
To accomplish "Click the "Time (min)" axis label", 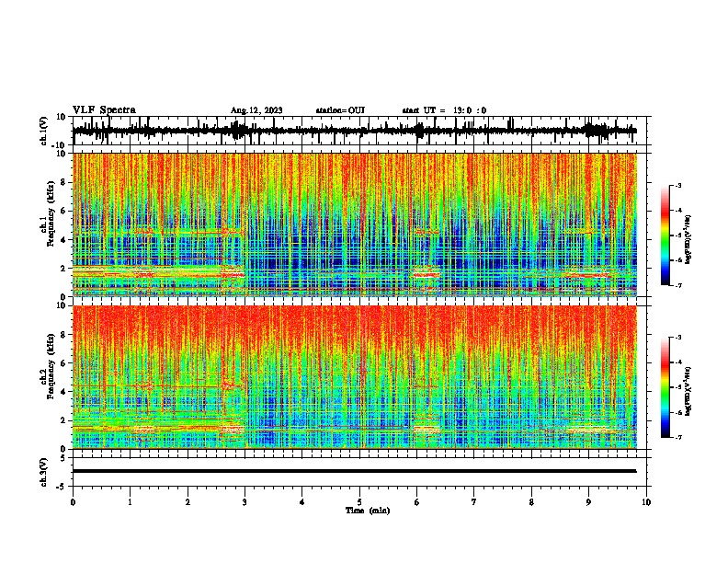I will click(368, 511).
